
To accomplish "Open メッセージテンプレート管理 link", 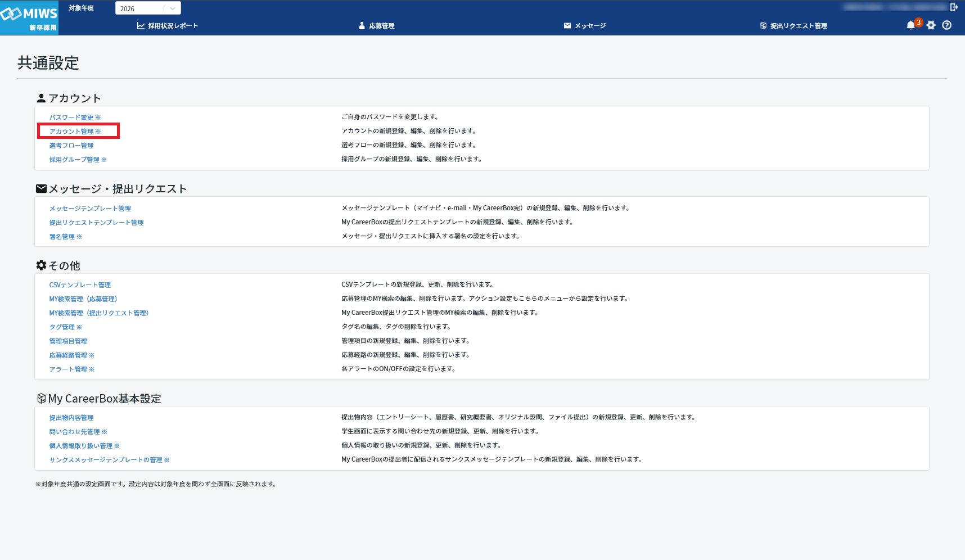I will [90, 209].
